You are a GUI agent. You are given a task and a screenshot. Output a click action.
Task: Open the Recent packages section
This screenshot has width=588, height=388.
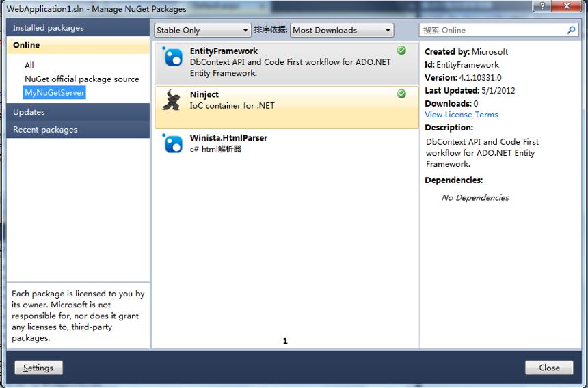[78, 130]
